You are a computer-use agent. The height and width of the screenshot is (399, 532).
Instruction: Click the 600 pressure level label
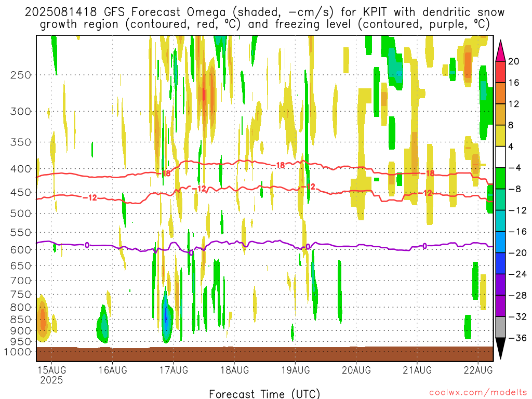coord(21,250)
